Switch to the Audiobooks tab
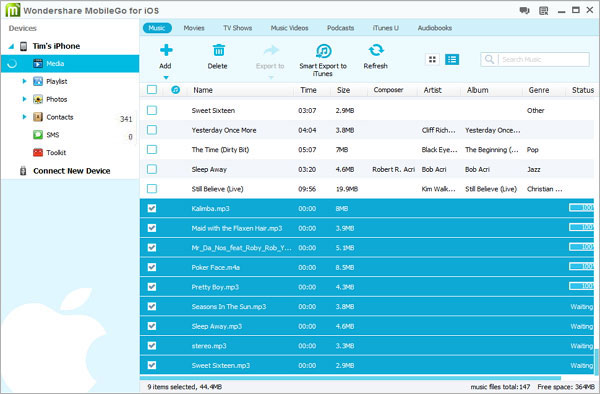This screenshot has width=600, height=394. [x=435, y=28]
